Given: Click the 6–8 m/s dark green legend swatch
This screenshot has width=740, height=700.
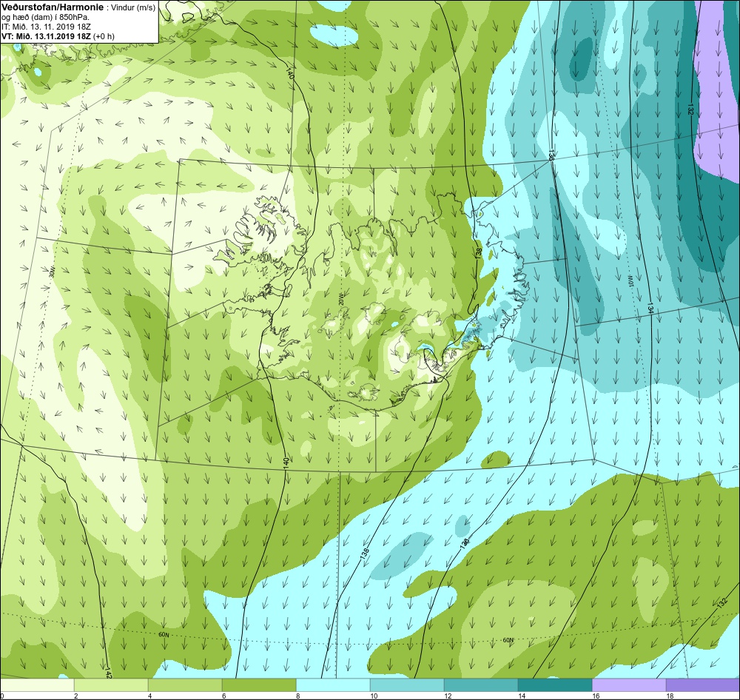Looking at the screenshot, I should [x=259, y=684].
